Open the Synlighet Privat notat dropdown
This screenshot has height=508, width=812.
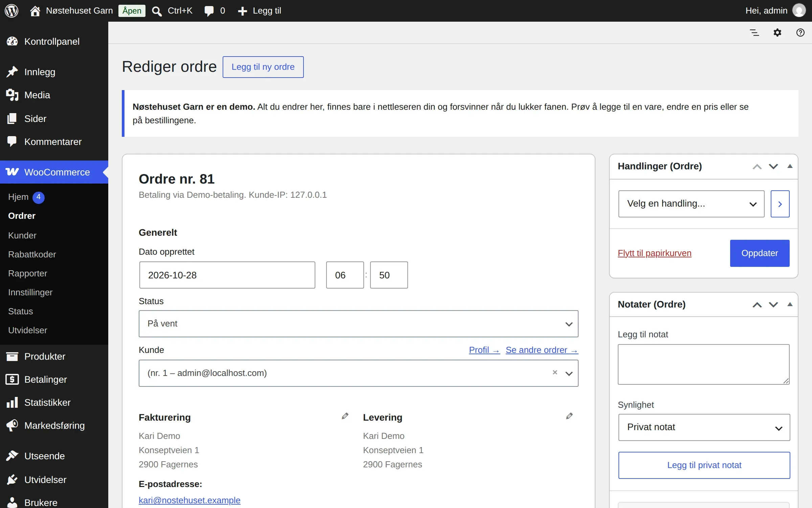tap(704, 427)
